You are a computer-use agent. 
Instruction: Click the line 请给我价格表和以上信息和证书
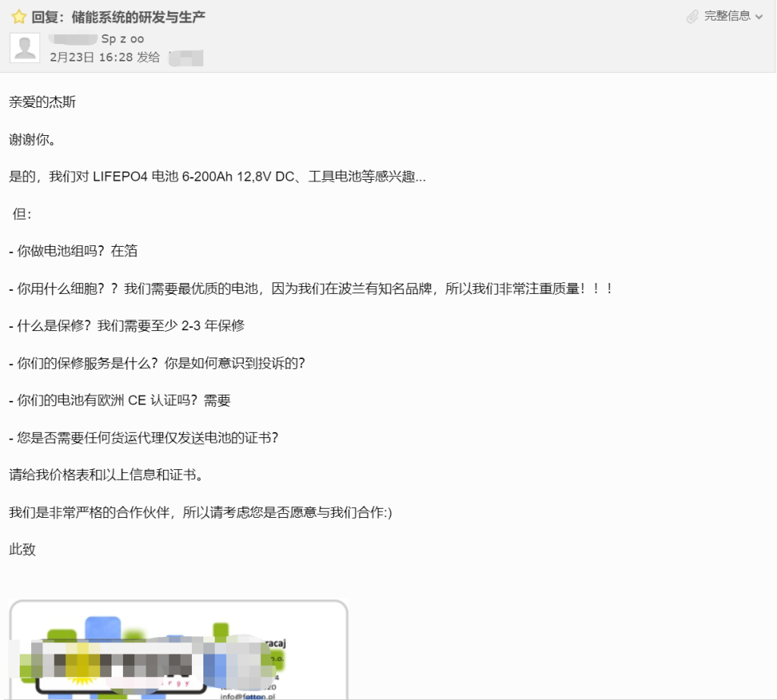pyautogui.click(x=106, y=475)
